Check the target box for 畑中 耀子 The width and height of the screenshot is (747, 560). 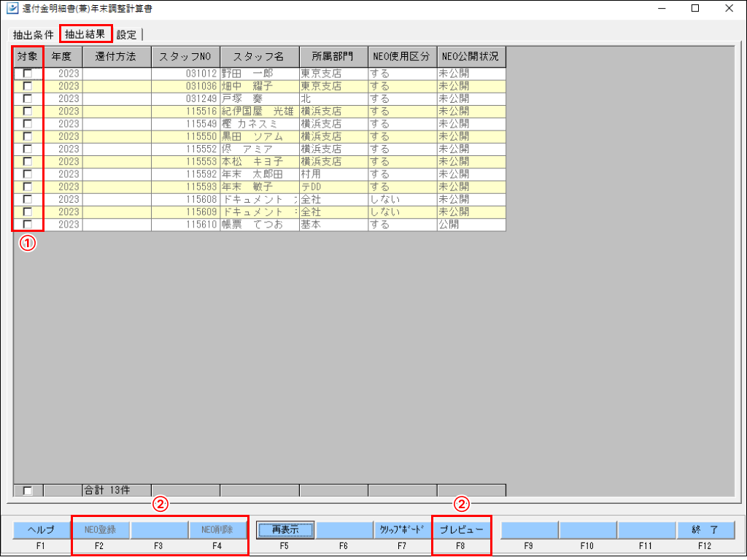click(28, 86)
